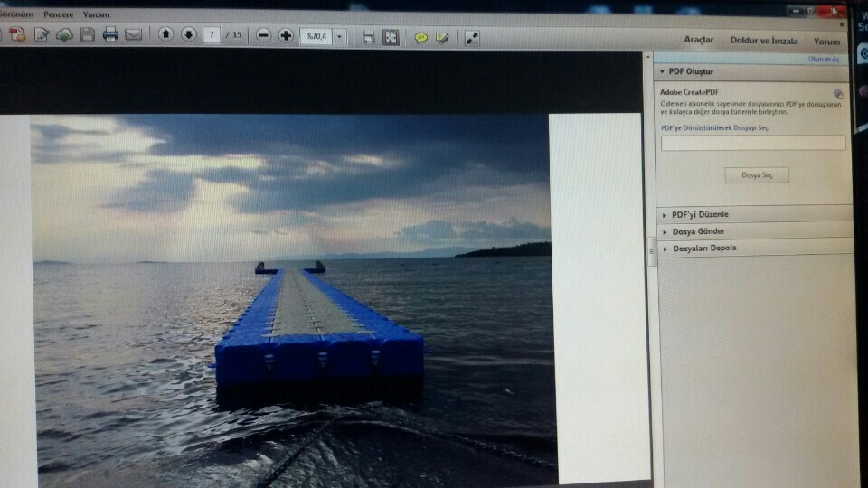Expand the Dosya Gönder section
Viewport: 868px width, 488px height.
coord(665,232)
